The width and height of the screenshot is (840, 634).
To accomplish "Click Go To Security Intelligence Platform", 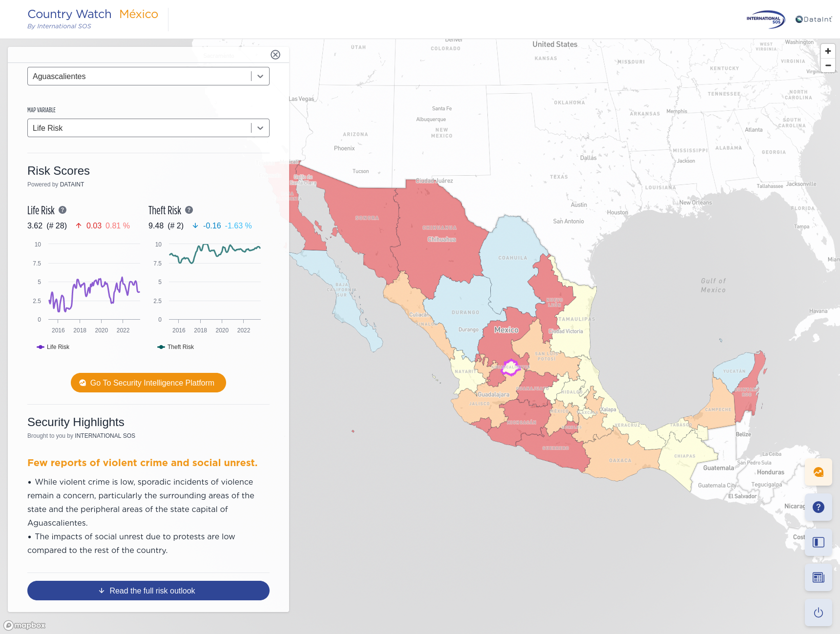I will point(148,383).
